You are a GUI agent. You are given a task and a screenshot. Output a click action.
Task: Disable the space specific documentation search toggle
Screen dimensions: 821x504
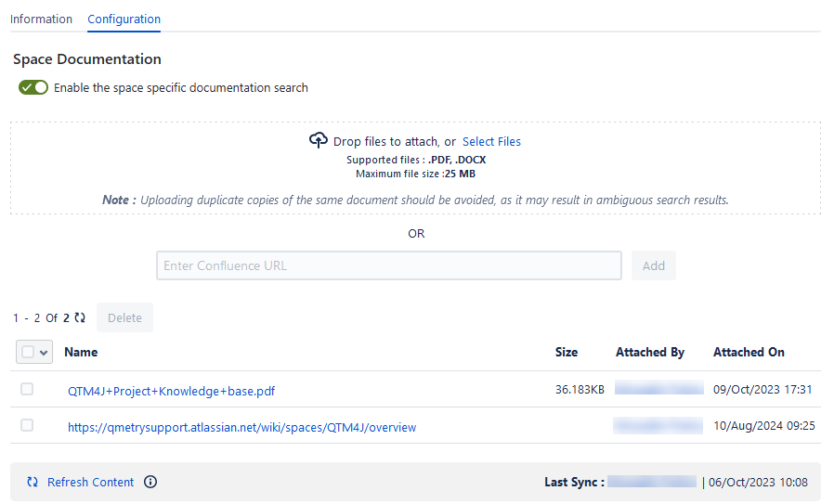pyautogui.click(x=33, y=88)
